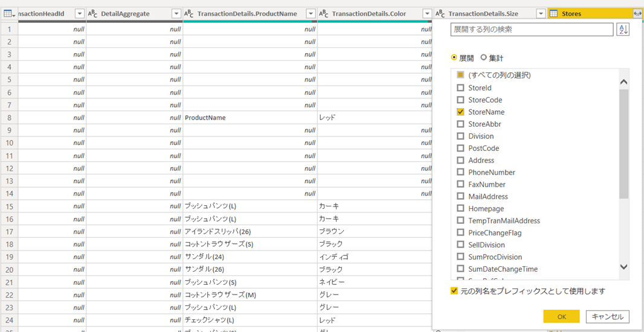Image resolution: width=644 pixels, height=332 pixels.
Task: Click the 展開する列の検索 search field
Action: (532, 30)
